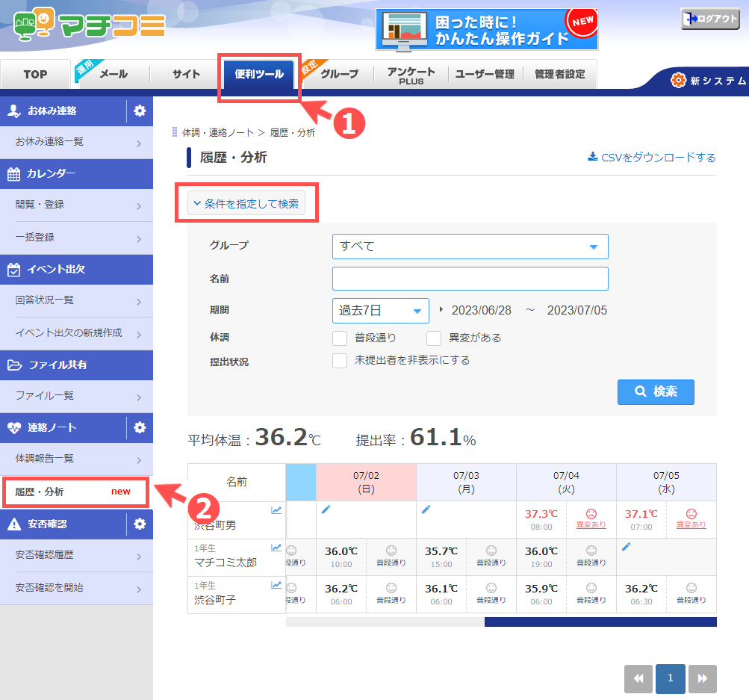
Task: Switch to the 便利ツール tab
Action: click(x=258, y=75)
